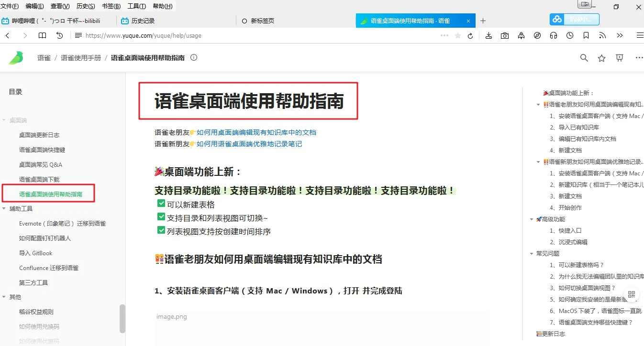Collapse 常见问题 in the right outline
644x346 pixels.
532,254
